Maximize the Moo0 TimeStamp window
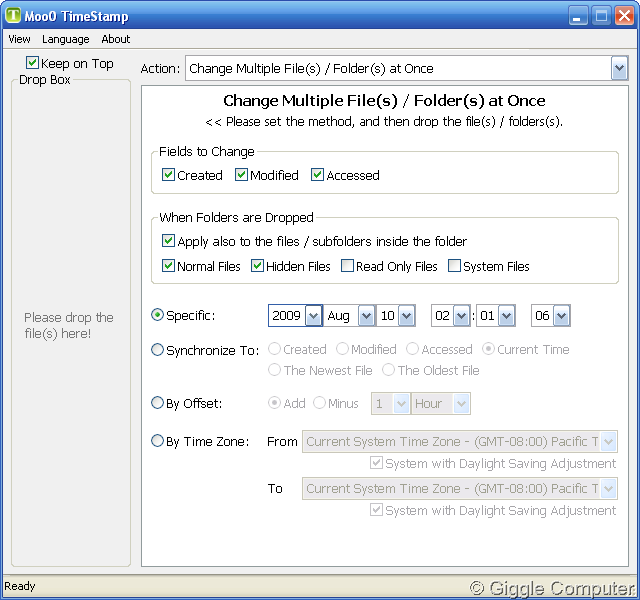 [601, 16]
